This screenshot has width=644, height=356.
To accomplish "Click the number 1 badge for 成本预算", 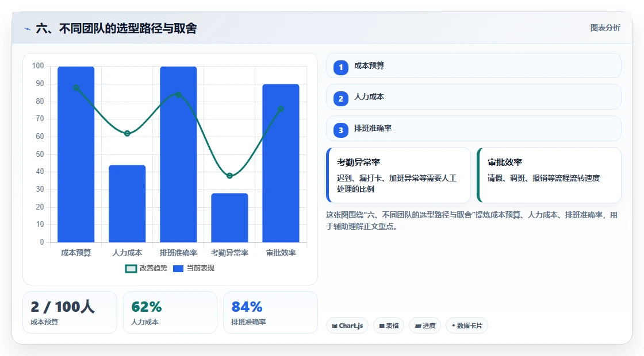I will tap(340, 67).
